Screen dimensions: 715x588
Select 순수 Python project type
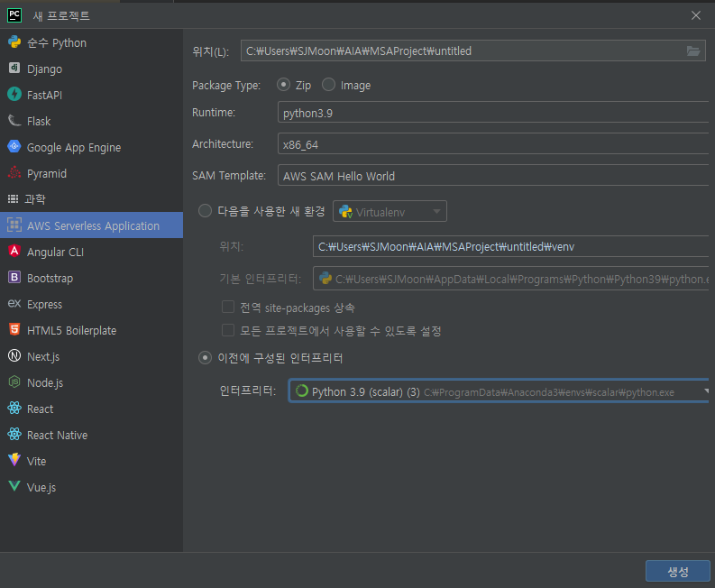point(91,42)
